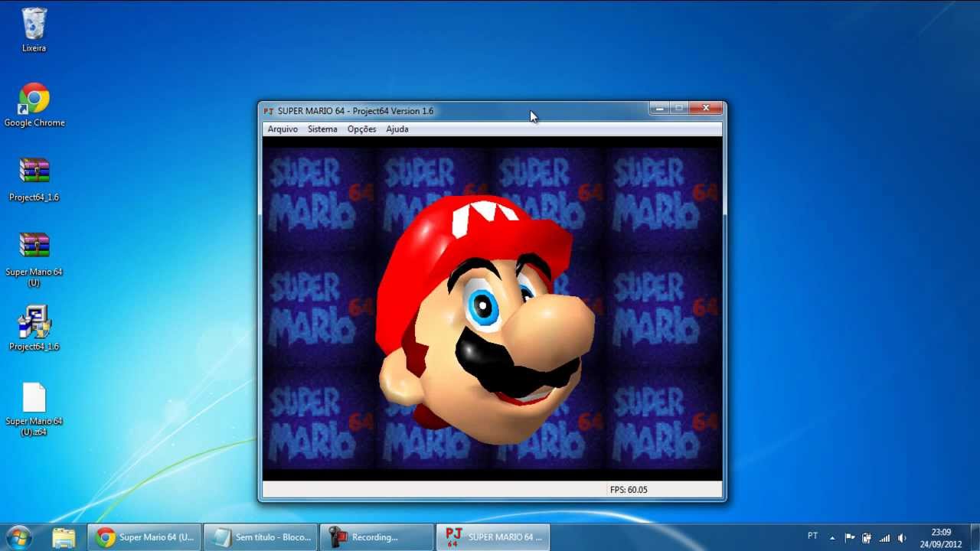The width and height of the screenshot is (980, 551).
Task: Click the FPS: 60.05 status text
Action: (629, 490)
